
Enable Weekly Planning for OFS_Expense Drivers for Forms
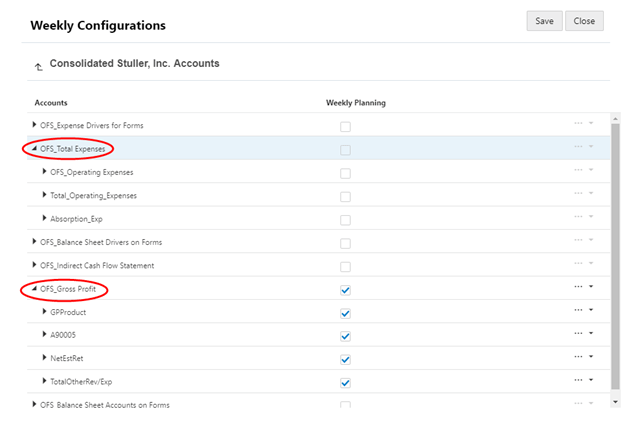point(345,127)
